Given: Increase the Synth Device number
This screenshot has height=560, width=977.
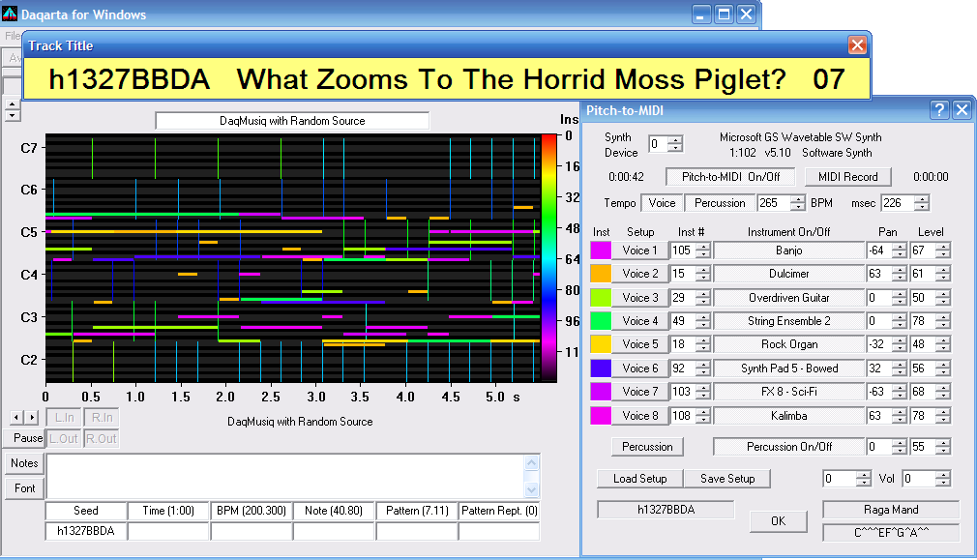Looking at the screenshot, I should [674, 139].
